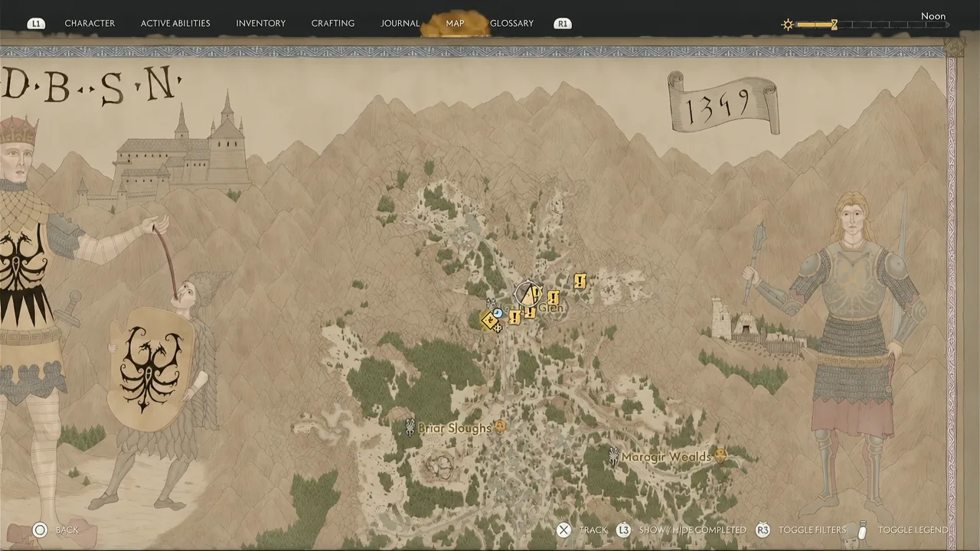
Task: Select the quest marker directly above the Glen label
Action: (554, 297)
